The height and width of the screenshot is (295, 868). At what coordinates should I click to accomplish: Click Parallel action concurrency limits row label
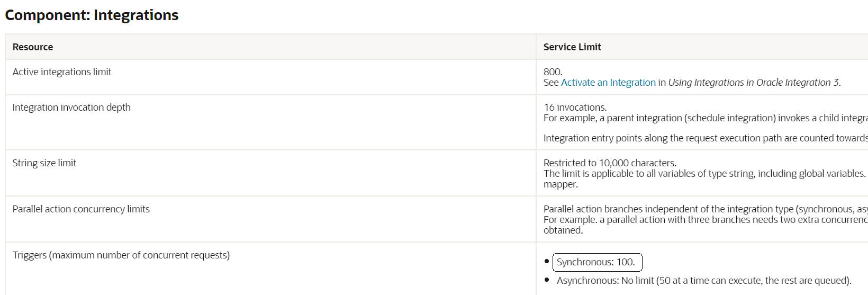point(81,209)
